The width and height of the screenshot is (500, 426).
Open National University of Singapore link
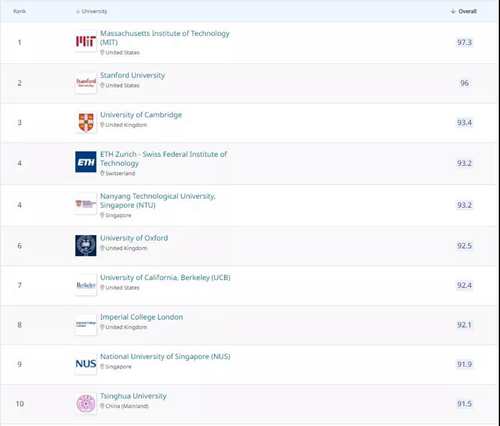pos(165,356)
